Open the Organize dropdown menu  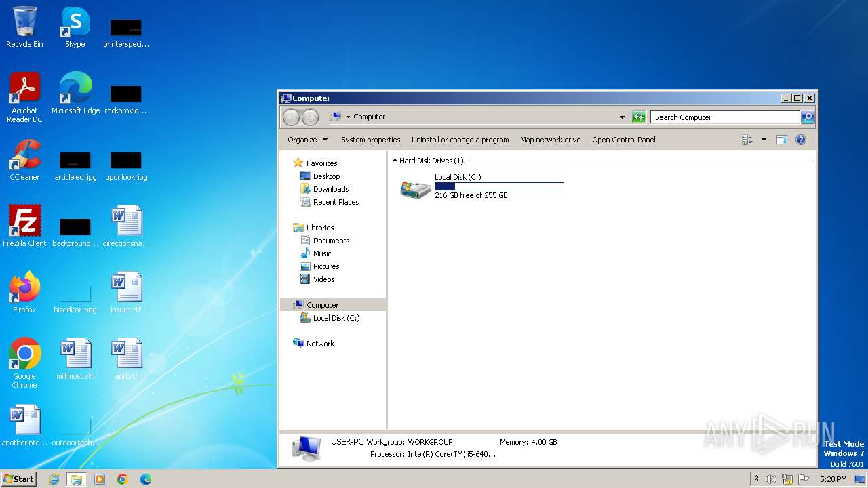pos(307,140)
